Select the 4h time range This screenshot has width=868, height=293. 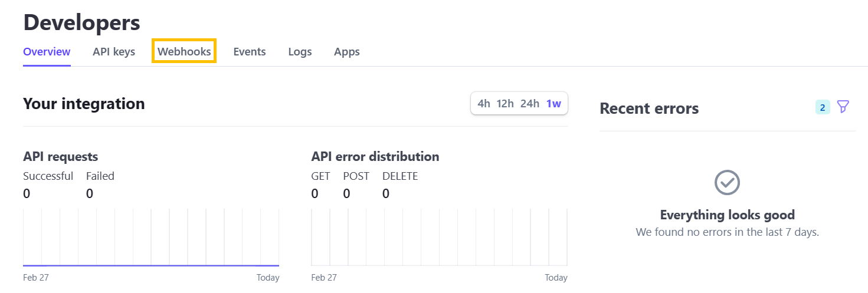[x=484, y=104]
